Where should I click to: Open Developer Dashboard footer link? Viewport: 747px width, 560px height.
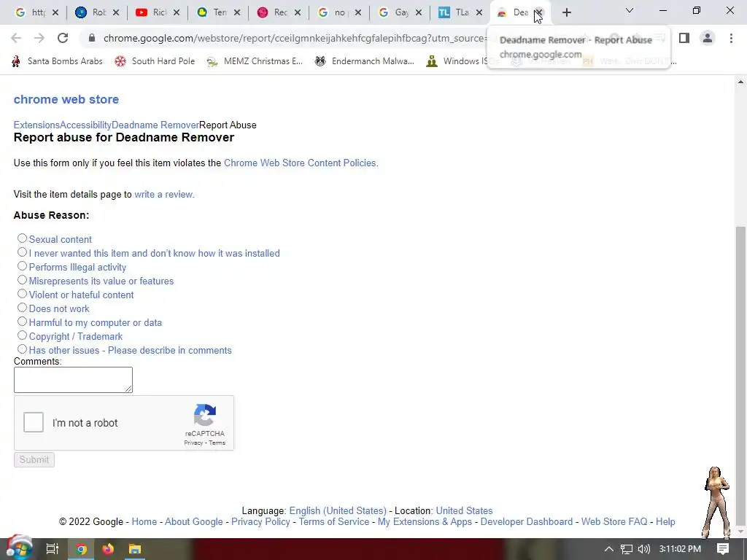[527, 521]
